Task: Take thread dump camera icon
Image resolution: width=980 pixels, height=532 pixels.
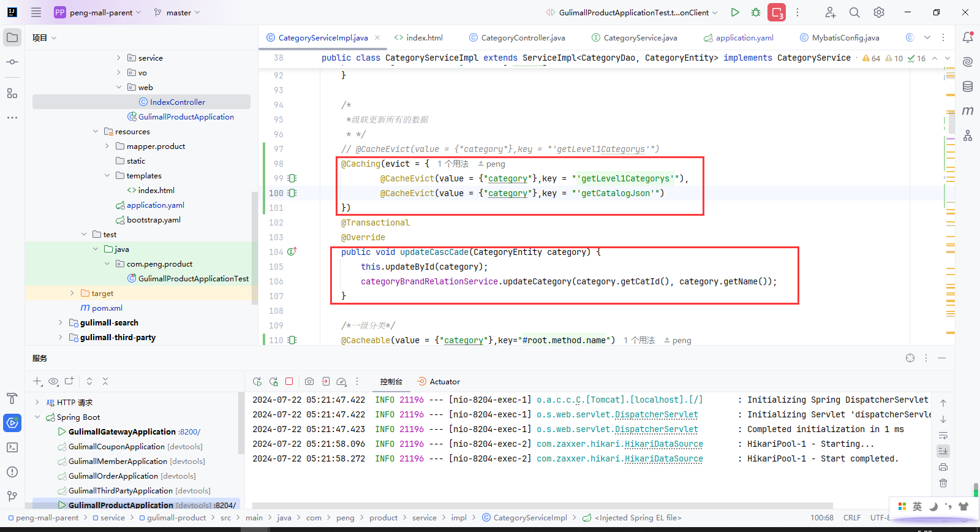Action: click(309, 381)
